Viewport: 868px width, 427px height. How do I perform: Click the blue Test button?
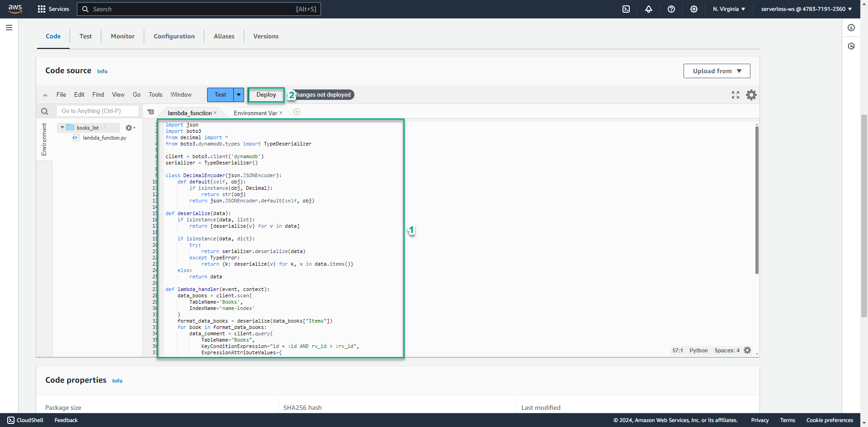220,95
